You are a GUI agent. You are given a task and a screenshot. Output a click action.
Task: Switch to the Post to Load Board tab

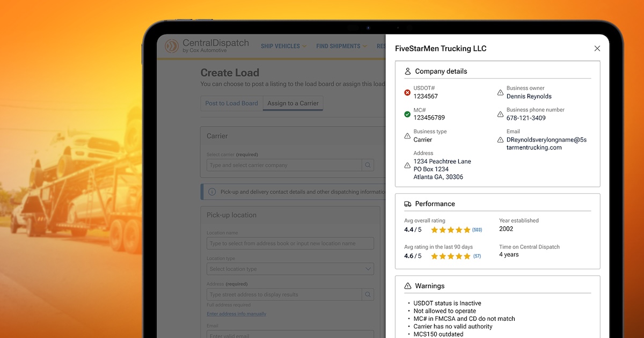pos(231,103)
